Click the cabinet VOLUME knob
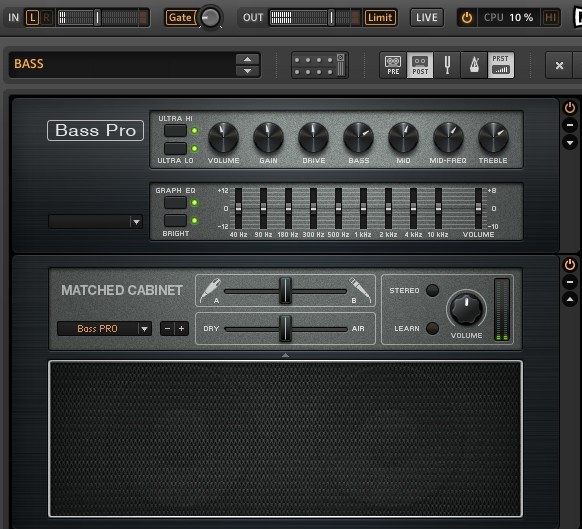 coord(467,309)
